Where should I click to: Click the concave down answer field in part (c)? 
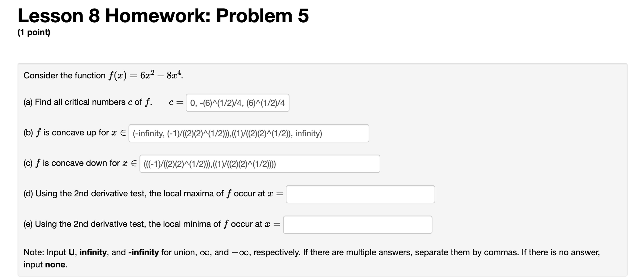point(260,164)
